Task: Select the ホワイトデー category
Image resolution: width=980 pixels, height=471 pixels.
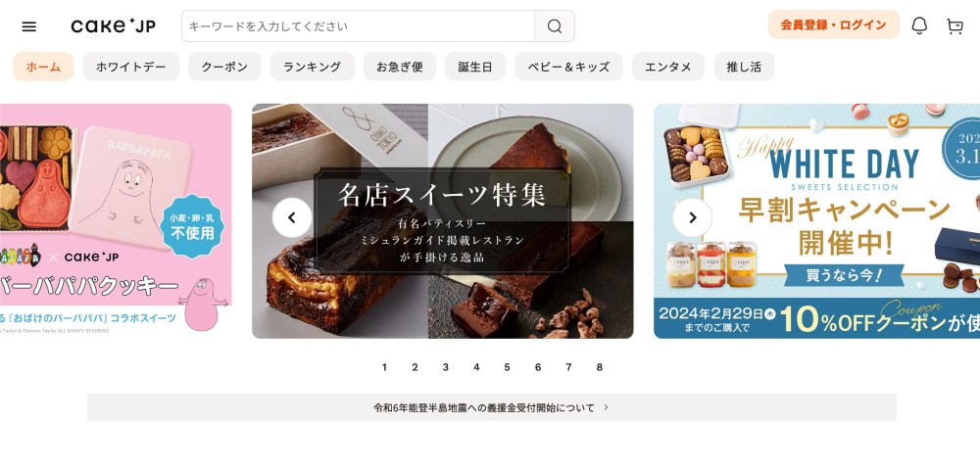Action: (x=131, y=67)
